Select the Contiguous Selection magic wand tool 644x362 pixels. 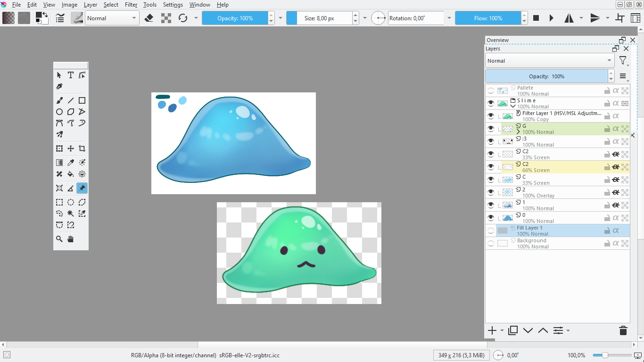coord(71,214)
